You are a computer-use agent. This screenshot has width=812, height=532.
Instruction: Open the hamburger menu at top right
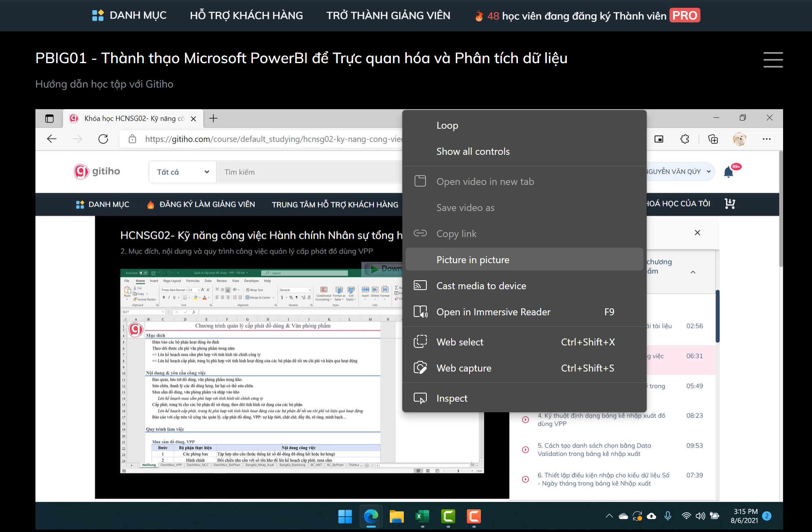point(773,59)
